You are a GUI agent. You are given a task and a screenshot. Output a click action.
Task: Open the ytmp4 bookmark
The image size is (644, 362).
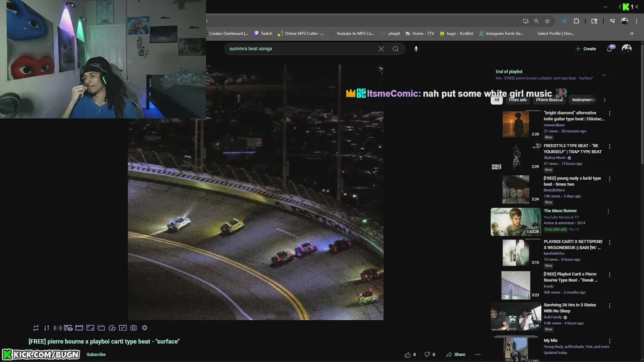point(390,34)
